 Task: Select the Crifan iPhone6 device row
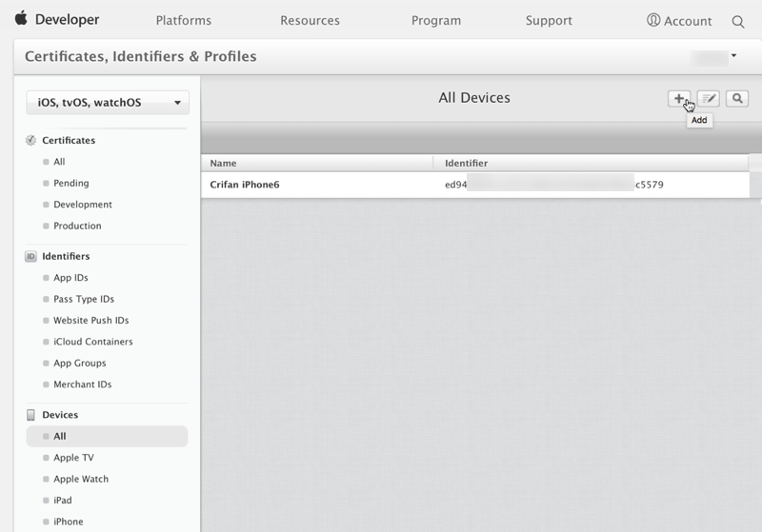[476, 185]
